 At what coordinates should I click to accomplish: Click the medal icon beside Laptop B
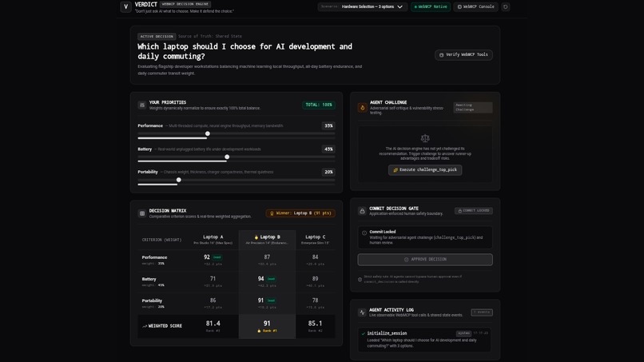point(256,237)
